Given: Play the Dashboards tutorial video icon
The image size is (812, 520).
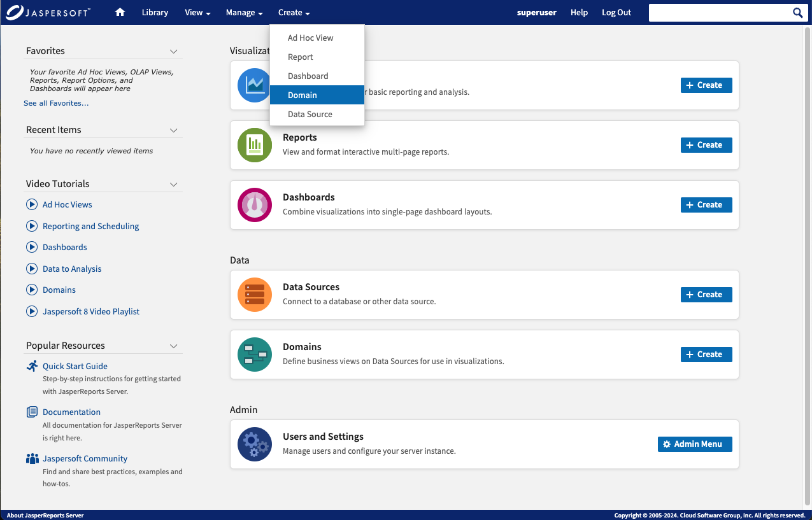Looking at the screenshot, I should (32, 247).
